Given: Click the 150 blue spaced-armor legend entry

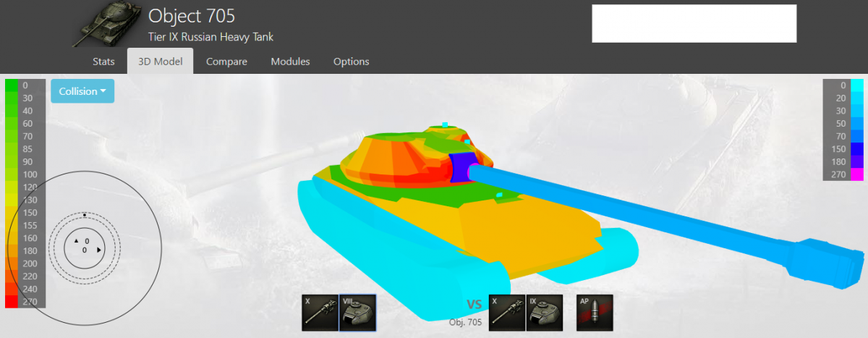Looking at the screenshot, I should tap(843, 149).
